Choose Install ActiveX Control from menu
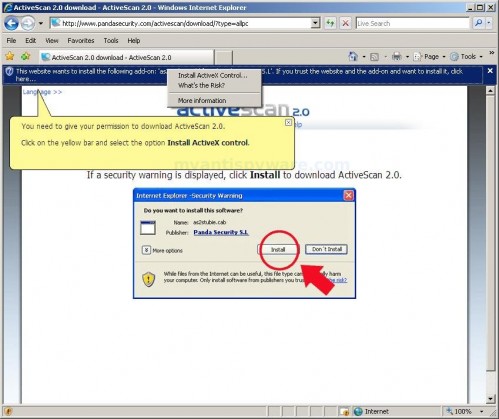The height and width of the screenshot is (419, 499). coord(213,75)
